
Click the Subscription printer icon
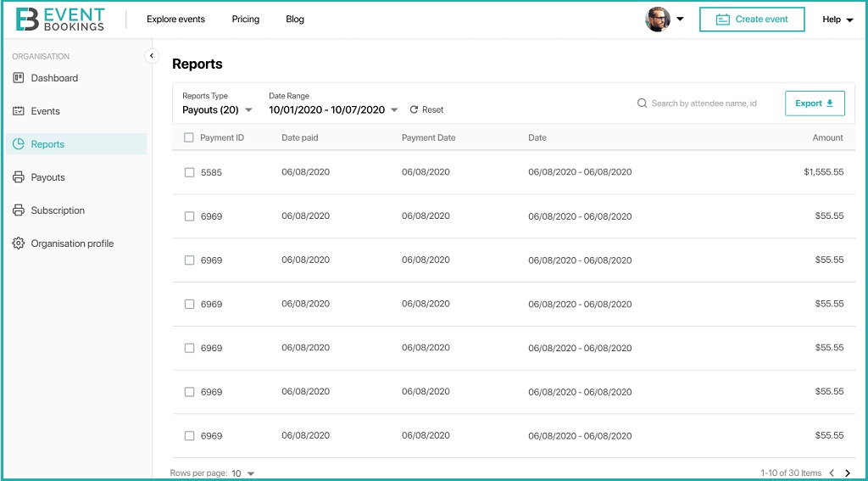point(19,210)
